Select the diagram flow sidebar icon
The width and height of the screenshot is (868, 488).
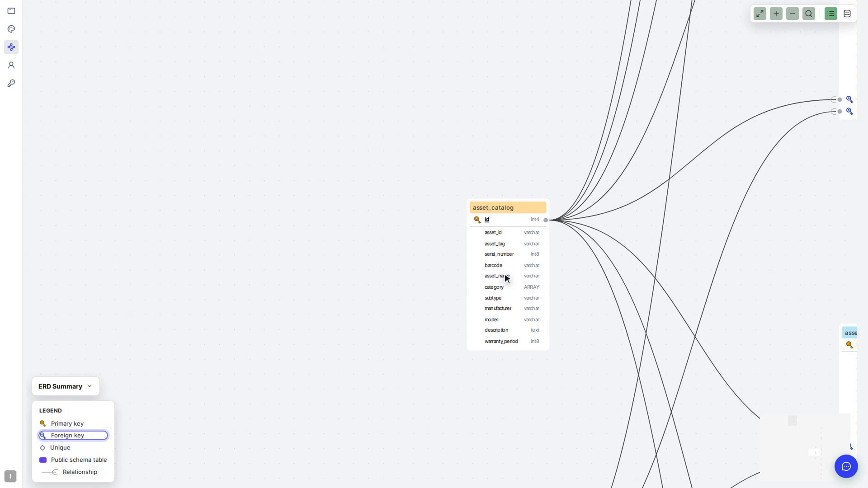click(x=11, y=47)
